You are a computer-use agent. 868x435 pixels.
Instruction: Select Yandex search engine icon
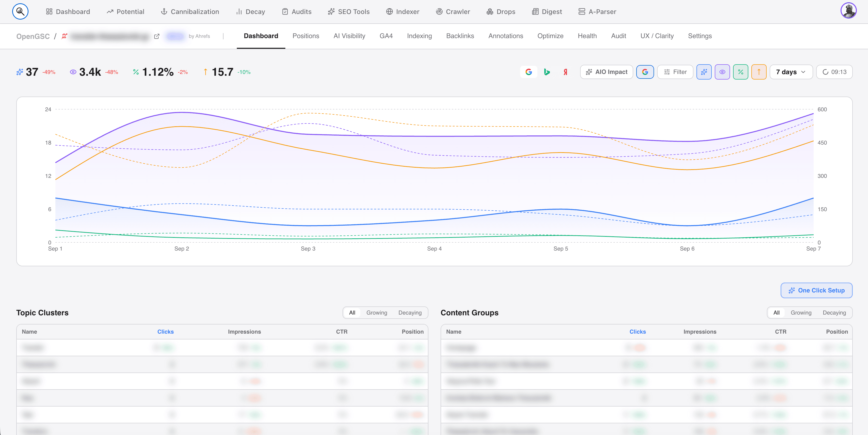coord(565,72)
